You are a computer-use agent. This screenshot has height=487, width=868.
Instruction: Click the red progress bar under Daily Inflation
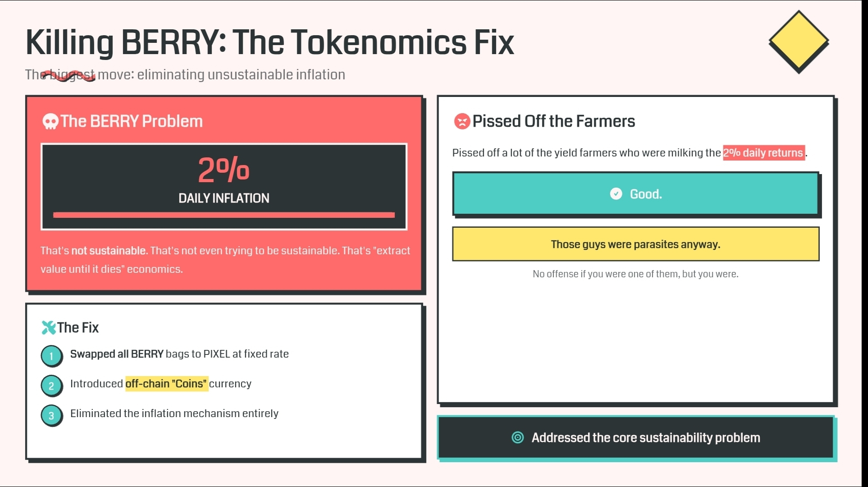click(x=224, y=215)
